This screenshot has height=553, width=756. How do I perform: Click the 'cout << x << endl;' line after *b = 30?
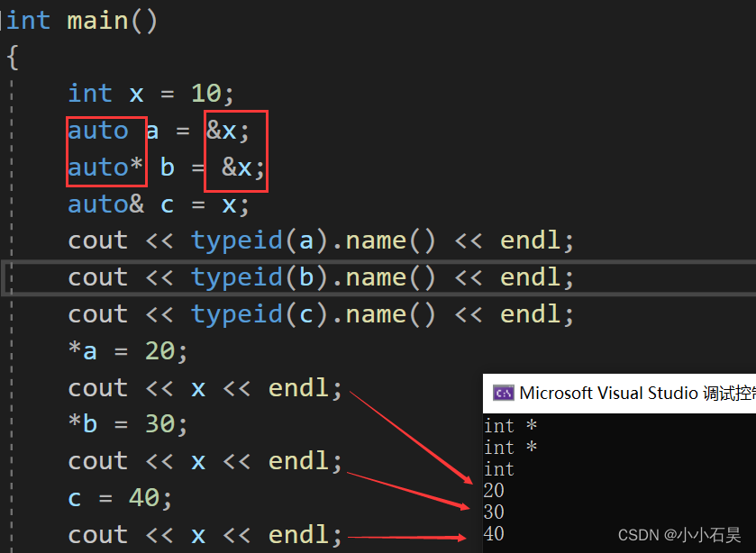tap(205, 462)
